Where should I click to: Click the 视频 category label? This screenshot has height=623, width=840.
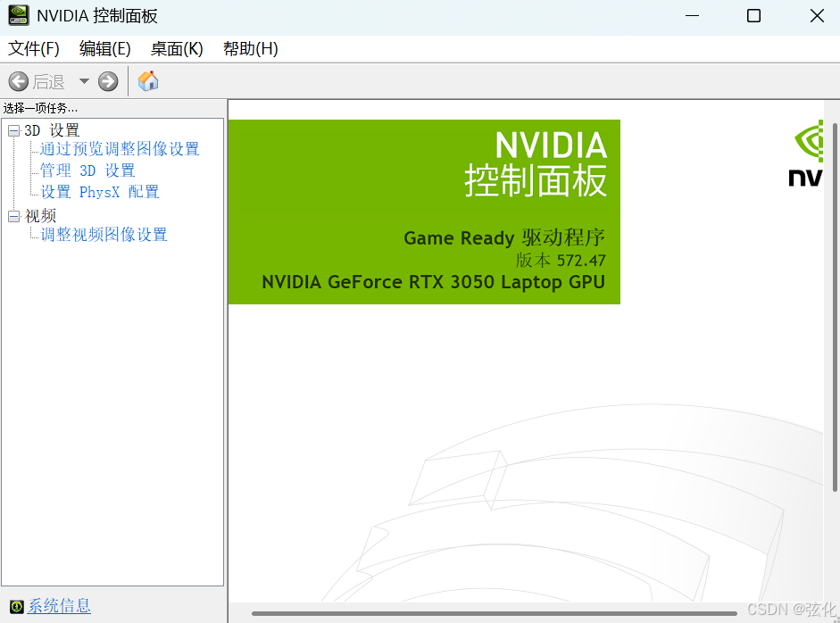40,215
